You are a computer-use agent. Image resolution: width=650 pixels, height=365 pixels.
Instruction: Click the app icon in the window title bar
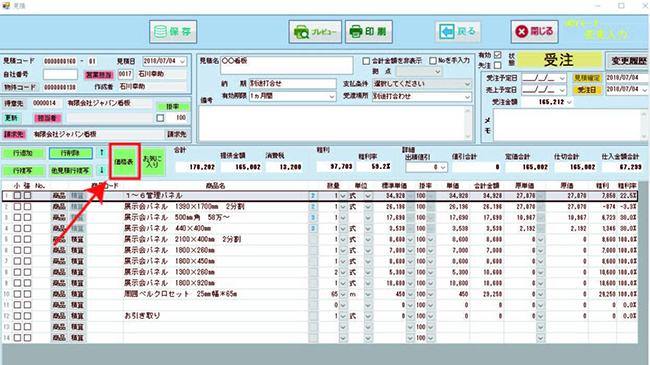pos(6,5)
